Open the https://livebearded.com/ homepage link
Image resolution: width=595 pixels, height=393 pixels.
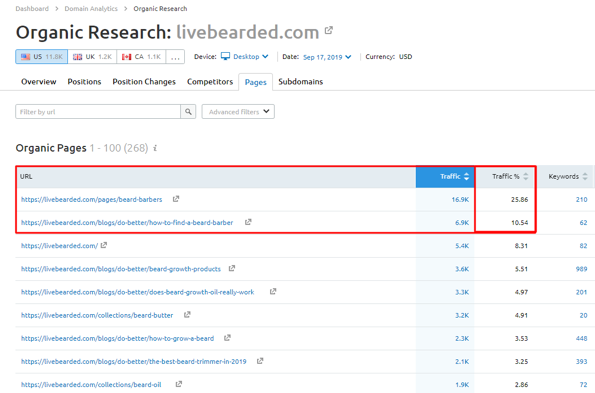pyautogui.click(x=60, y=245)
